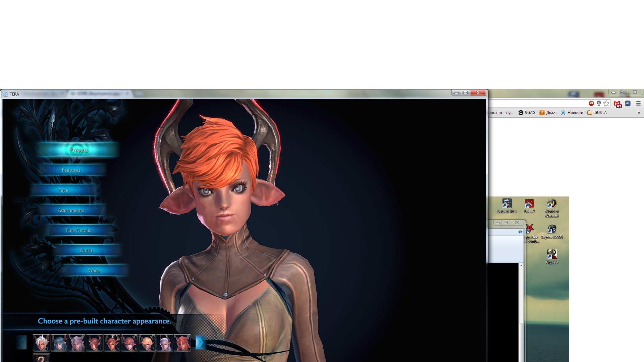This screenshot has height=362, width=644.
Task: Choose preset 7 blonde character
Action: click(x=147, y=343)
